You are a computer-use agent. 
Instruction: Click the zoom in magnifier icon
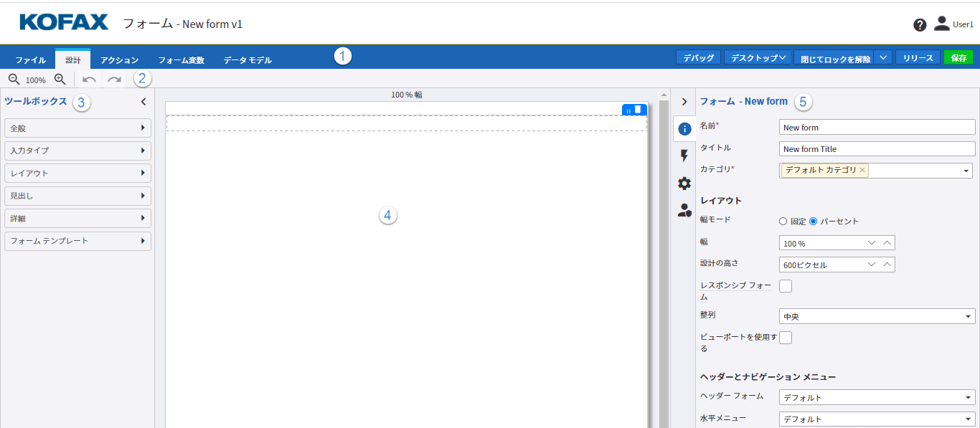[60, 80]
